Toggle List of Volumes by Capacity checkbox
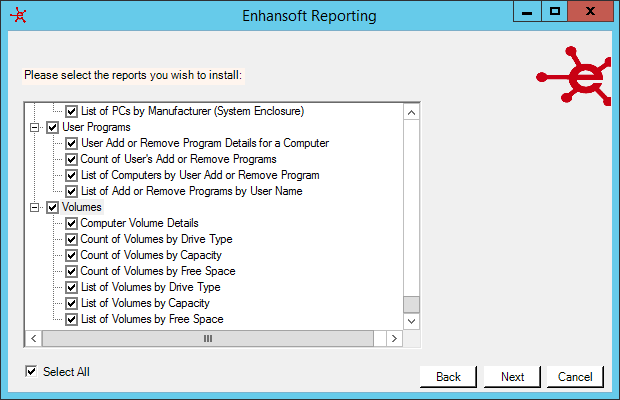The width and height of the screenshot is (620, 400). pos(71,303)
